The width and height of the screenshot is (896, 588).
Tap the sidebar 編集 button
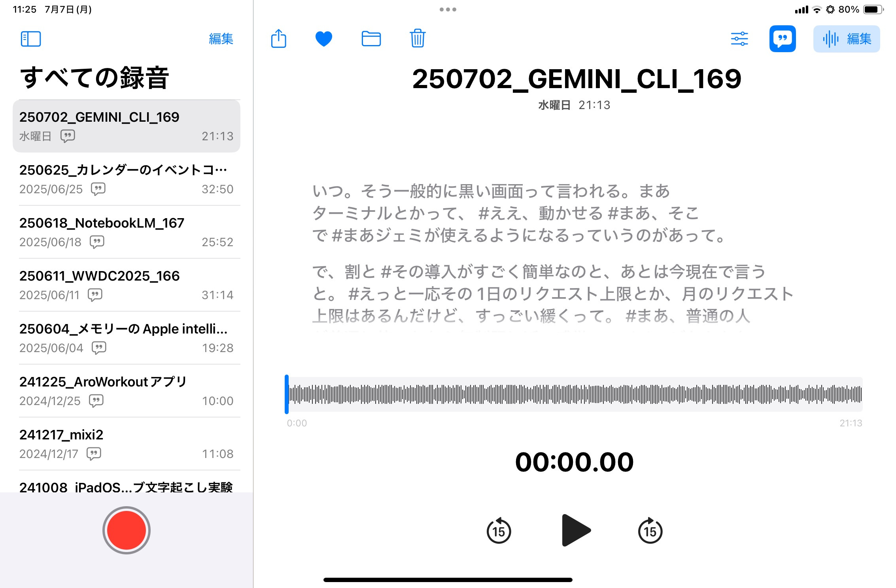pyautogui.click(x=221, y=39)
